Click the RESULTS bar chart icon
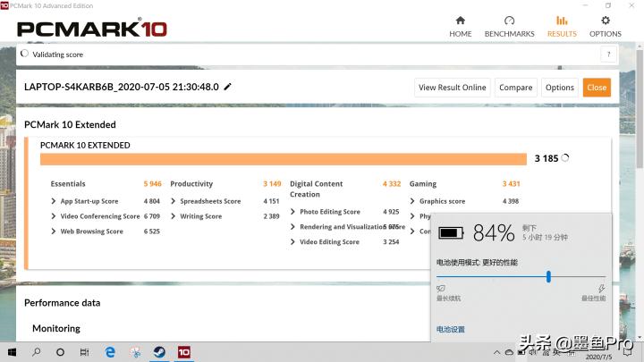Screen dimensions: 644x362 (562, 21)
